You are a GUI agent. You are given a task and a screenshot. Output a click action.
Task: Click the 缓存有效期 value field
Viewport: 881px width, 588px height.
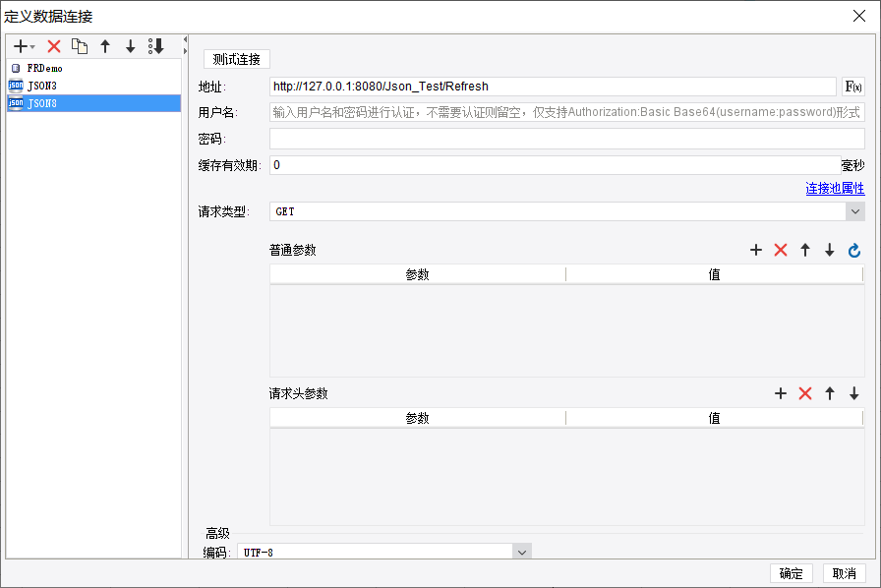click(556, 165)
